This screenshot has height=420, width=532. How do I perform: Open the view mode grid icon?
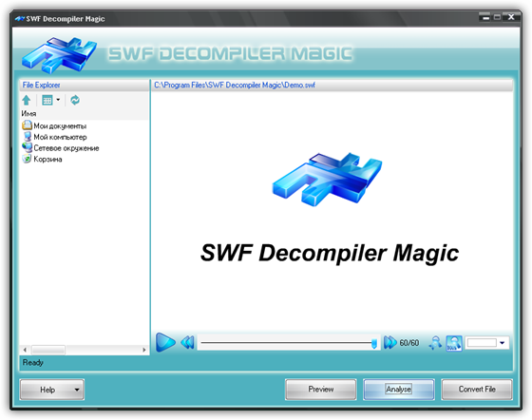(x=47, y=100)
